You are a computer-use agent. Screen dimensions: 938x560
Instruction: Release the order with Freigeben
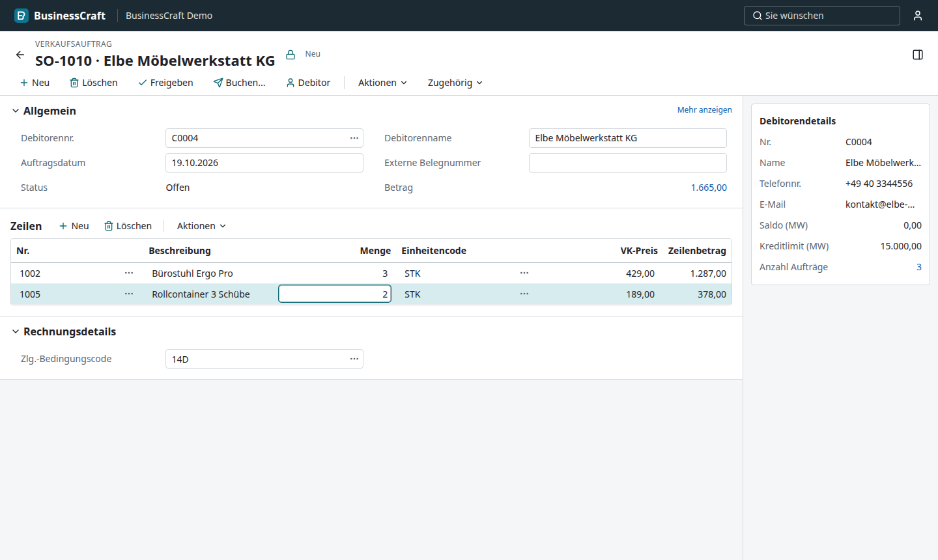coord(165,83)
